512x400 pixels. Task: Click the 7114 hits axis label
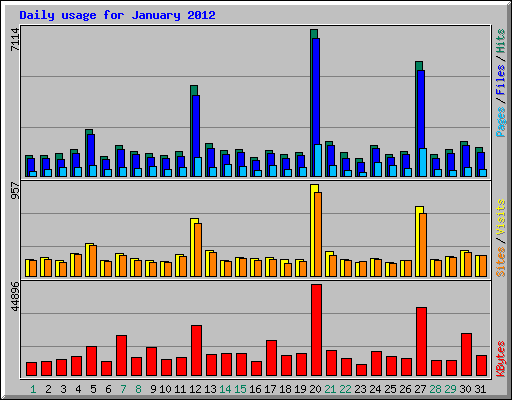point(15,40)
